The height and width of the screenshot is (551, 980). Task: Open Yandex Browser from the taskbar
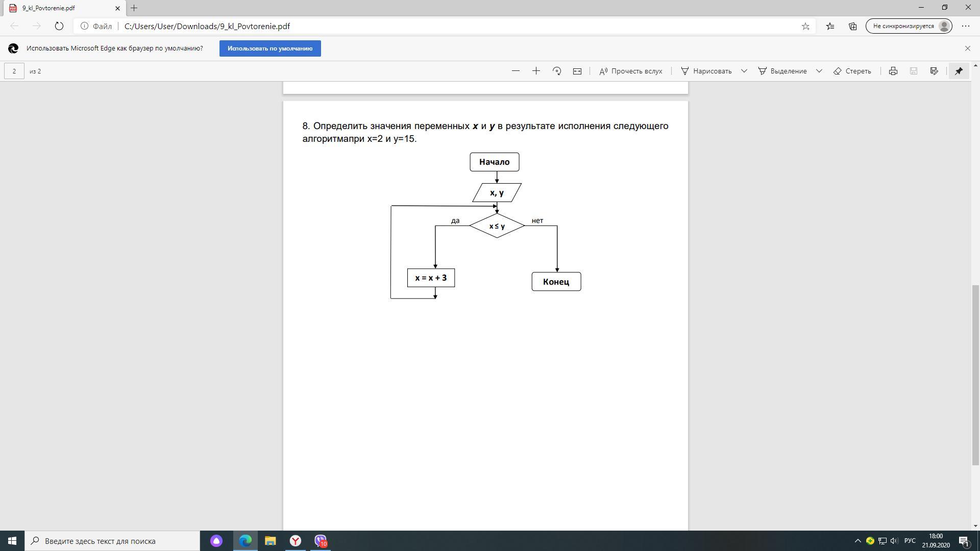pos(296,541)
